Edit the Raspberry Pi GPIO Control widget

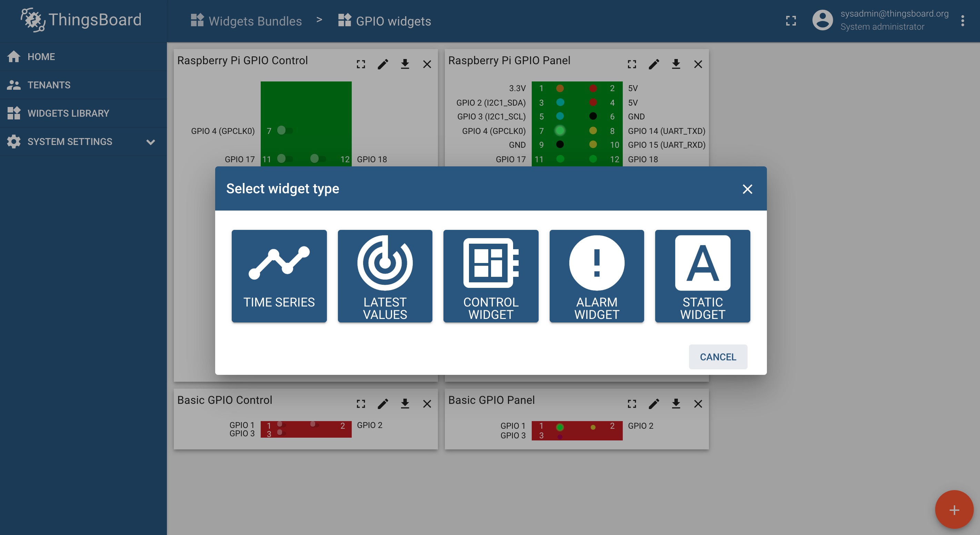(383, 64)
